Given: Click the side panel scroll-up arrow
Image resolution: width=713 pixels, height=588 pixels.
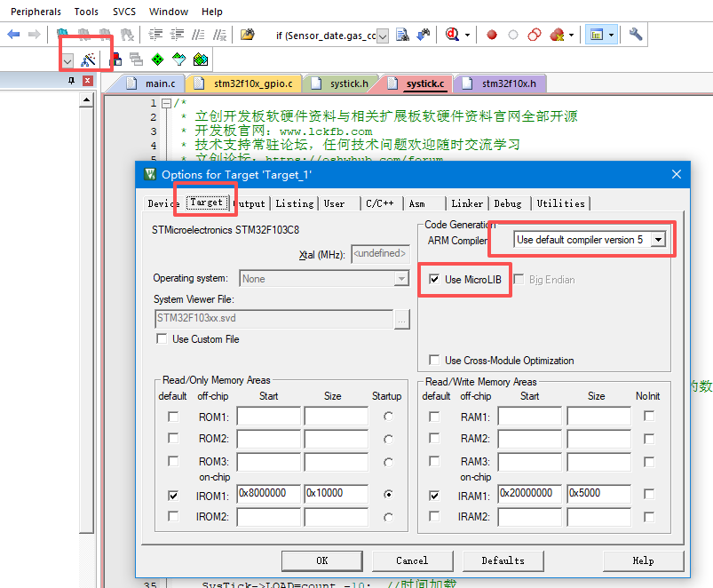Looking at the screenshot, I should click(x=86, y=99).
